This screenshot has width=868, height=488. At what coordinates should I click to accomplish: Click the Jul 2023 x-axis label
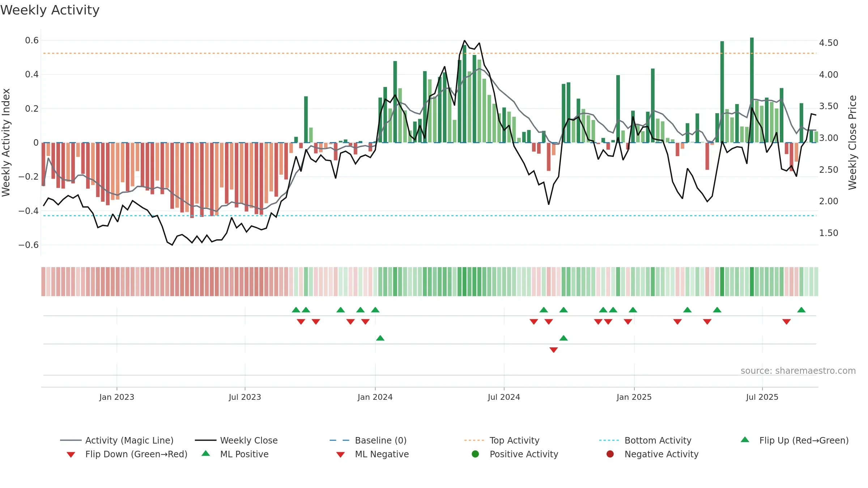245,397
